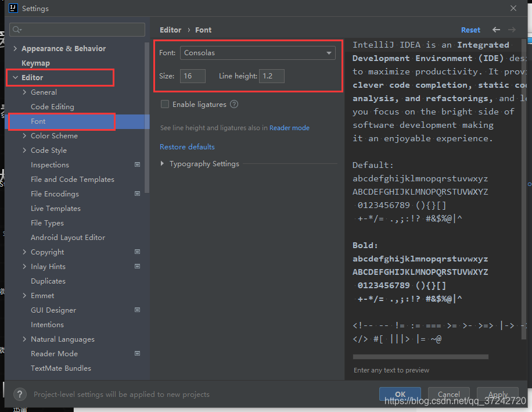The image size is (532, 412).
Task: Click the forward arrow beside Reset
Action: (512, 30)
